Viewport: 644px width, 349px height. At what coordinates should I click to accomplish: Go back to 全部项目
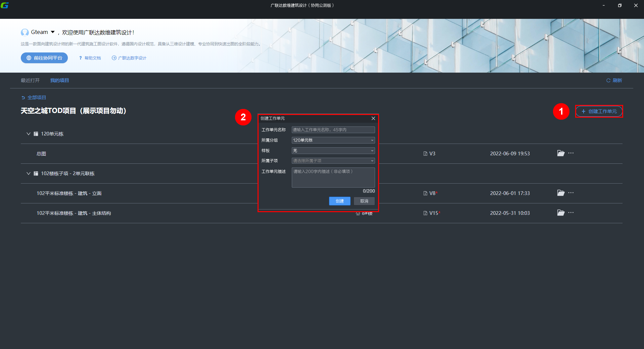click(34, 98)
